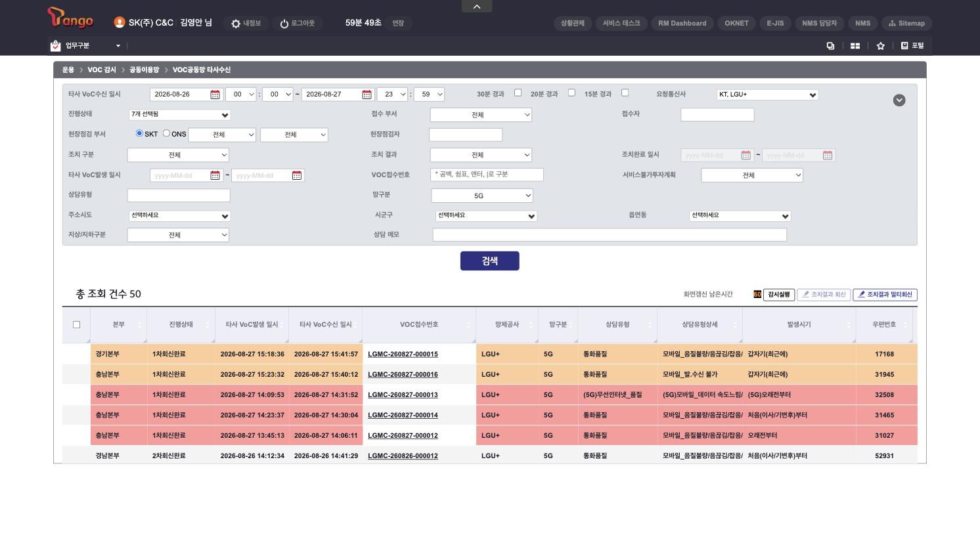Click the Pango logo
This screenshot has width=980, height=533.
pos(70,18)
